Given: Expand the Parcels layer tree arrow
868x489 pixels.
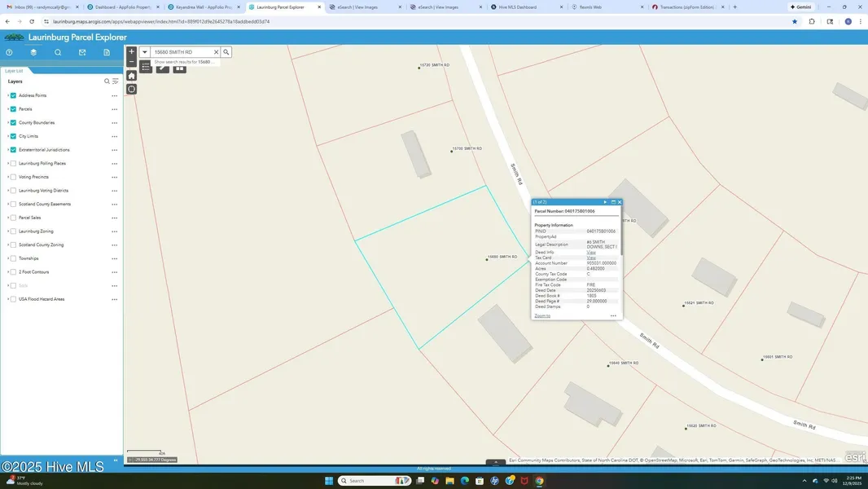Looking at the screenshot, I should click(x=8, y=109).
